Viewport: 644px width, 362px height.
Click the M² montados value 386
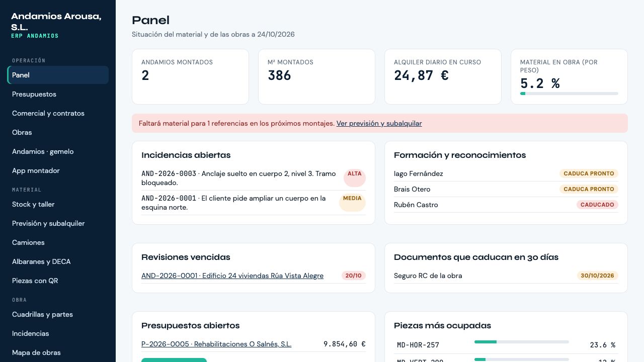(279, 75)
